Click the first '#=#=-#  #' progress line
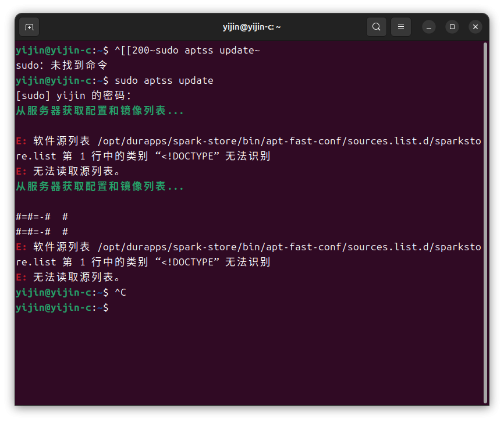The image size is (504, 422). point(42,217)
